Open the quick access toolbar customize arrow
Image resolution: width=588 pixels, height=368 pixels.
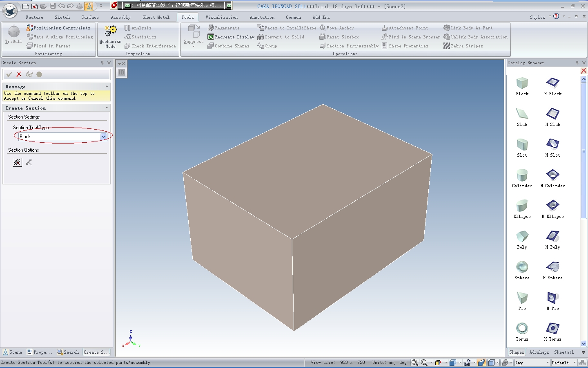(101, 6)
